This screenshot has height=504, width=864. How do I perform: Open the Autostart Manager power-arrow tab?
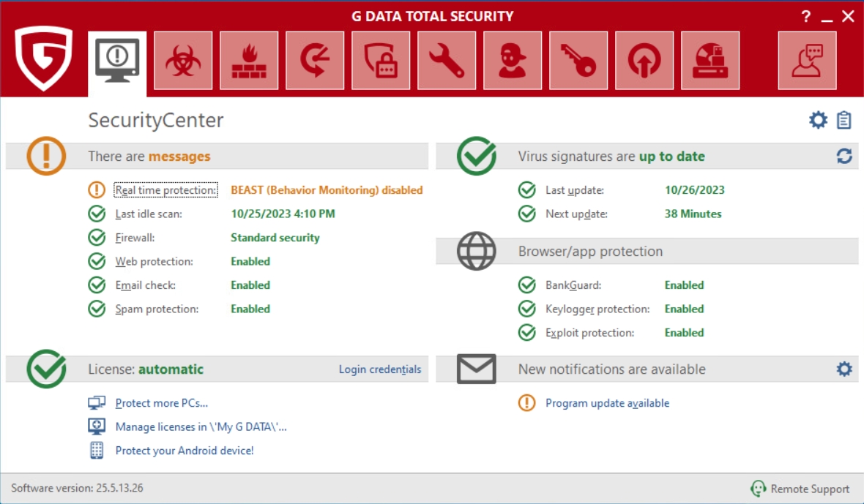point(644,61)
